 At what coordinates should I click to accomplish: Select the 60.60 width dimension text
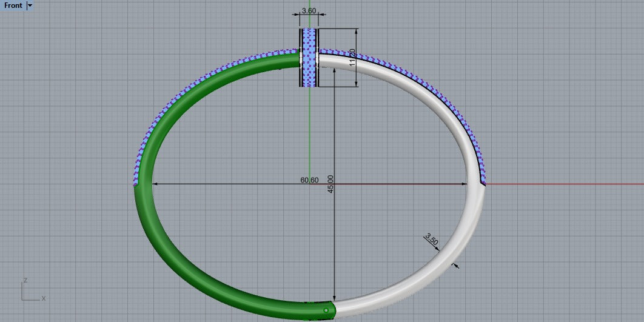point(309,180)
